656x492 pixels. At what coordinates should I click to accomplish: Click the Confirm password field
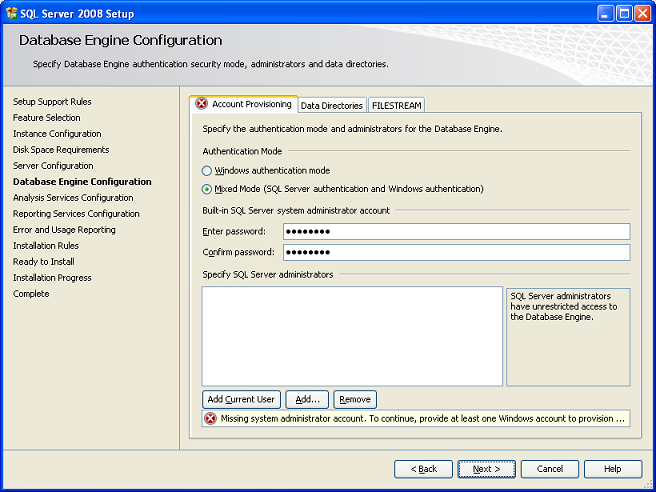(x=456, y=252)
